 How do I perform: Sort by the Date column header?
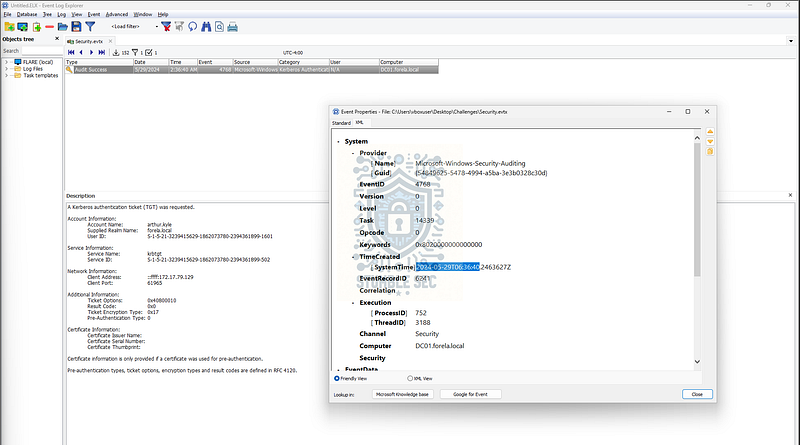click(151, 62)
